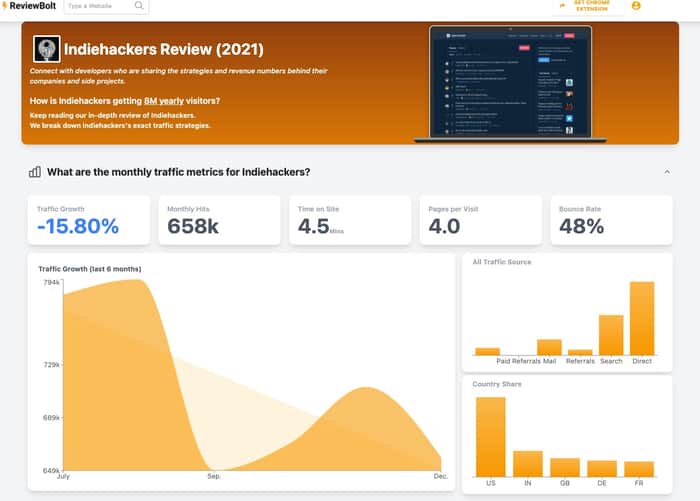This screenshot has width=700, height=501.
Task: Select the Time on Site 4.5 card
Action: [x=350, y=220]
